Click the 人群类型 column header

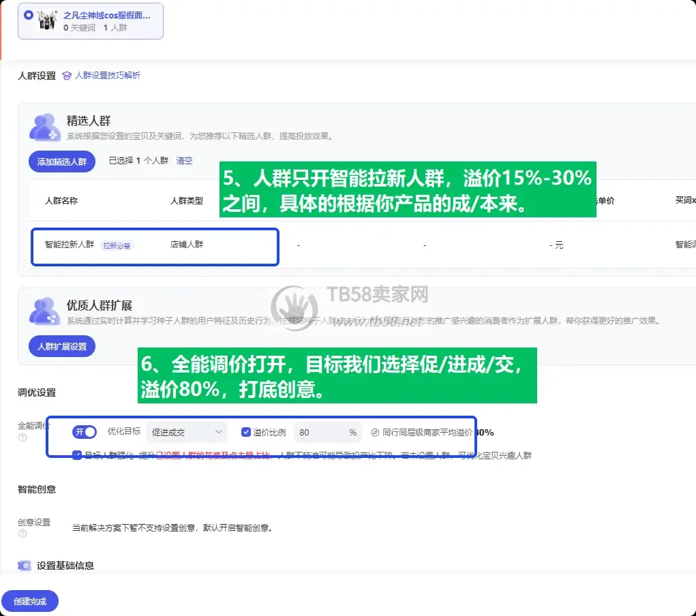click(x=186, y=200)
